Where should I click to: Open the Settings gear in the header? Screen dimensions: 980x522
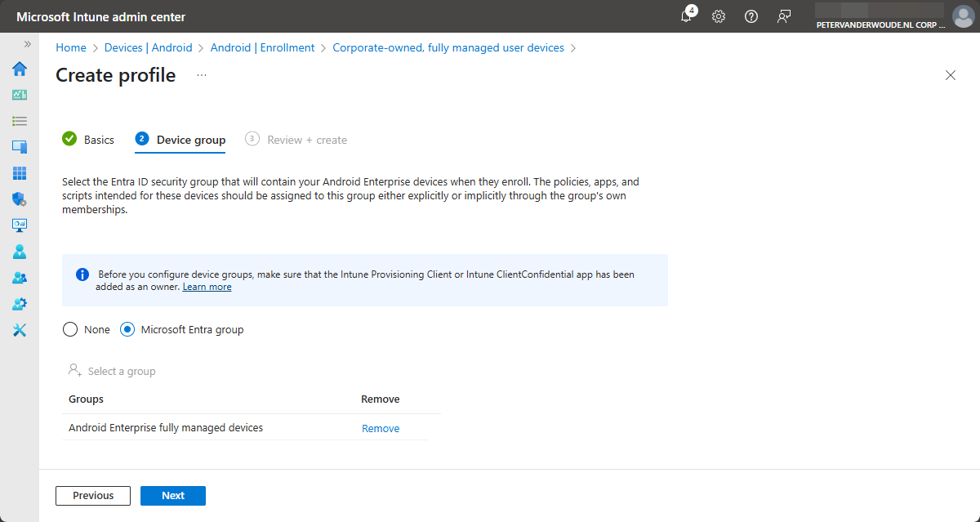click(x=719, y=16)
